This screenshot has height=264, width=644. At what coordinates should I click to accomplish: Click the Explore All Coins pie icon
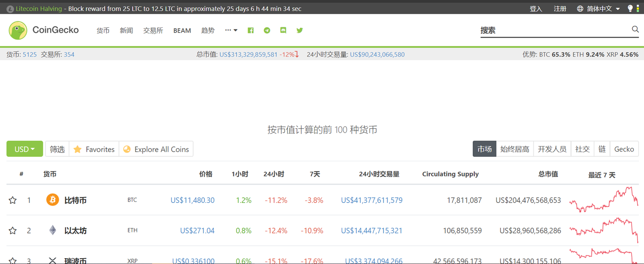click(127, 149)
